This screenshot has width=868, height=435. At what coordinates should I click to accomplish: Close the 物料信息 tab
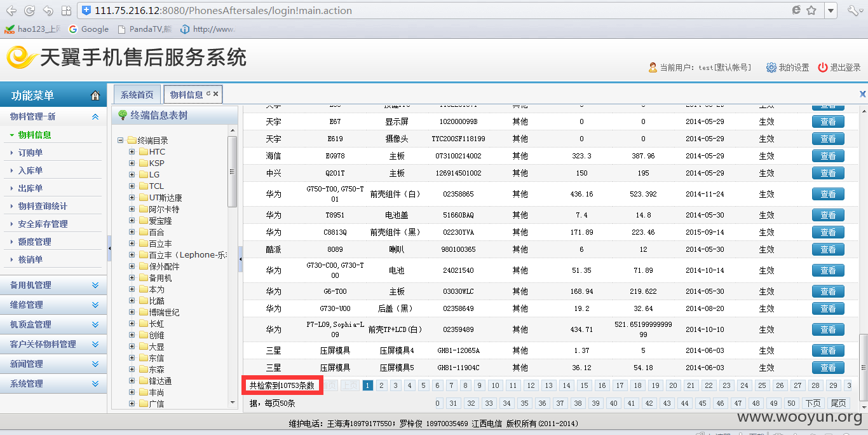pos(216,94)
